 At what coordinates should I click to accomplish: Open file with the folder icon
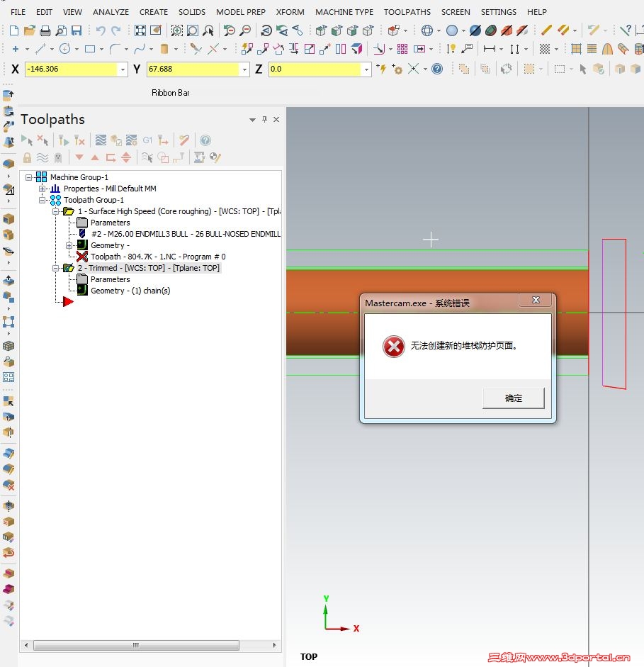coord(29,30)
